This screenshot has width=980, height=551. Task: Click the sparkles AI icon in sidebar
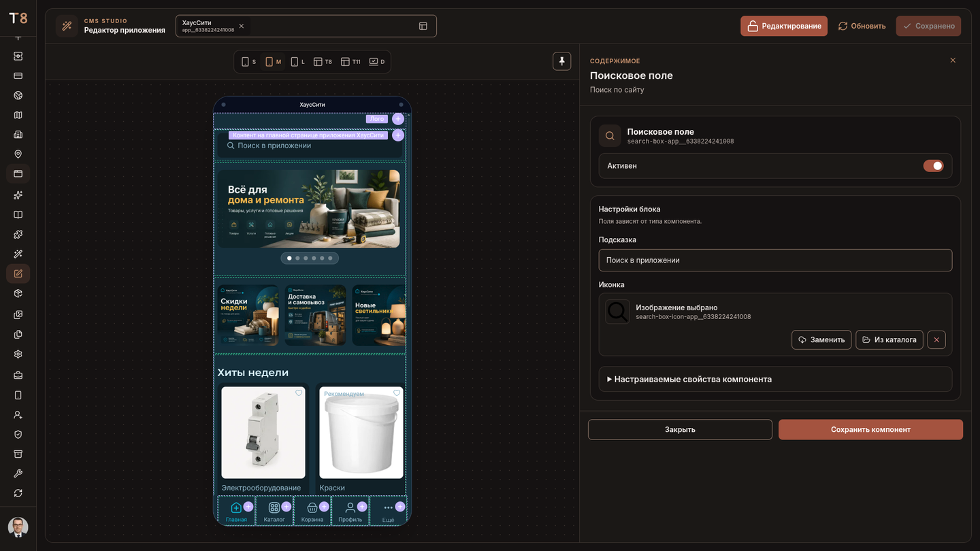point(18,195)
